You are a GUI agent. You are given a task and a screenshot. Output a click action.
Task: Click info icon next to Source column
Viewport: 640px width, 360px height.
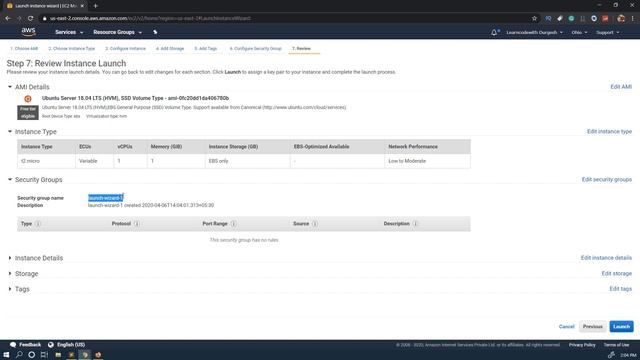point(315,224)
